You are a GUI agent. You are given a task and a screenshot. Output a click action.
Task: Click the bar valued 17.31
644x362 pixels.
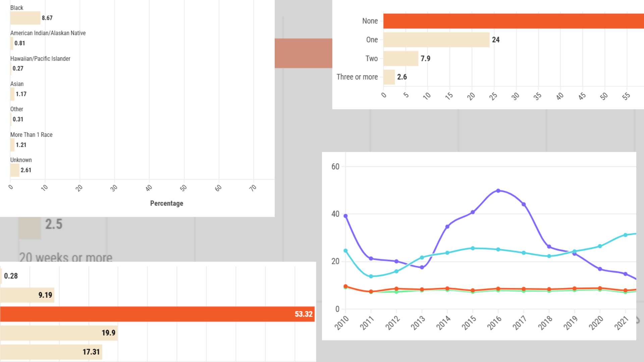(51, 352)
